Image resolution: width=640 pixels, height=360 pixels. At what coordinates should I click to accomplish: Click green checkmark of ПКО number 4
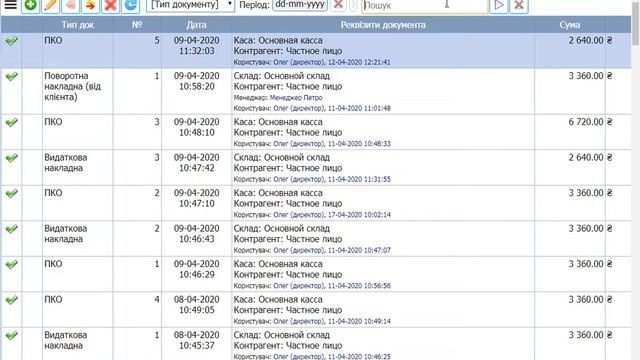(x=12, y=300)
